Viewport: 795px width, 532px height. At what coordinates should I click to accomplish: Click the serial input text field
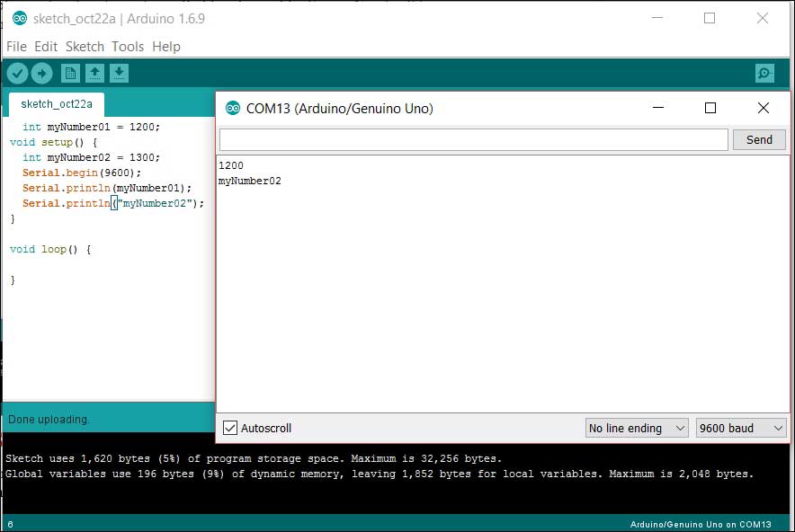tap(473, 139)
